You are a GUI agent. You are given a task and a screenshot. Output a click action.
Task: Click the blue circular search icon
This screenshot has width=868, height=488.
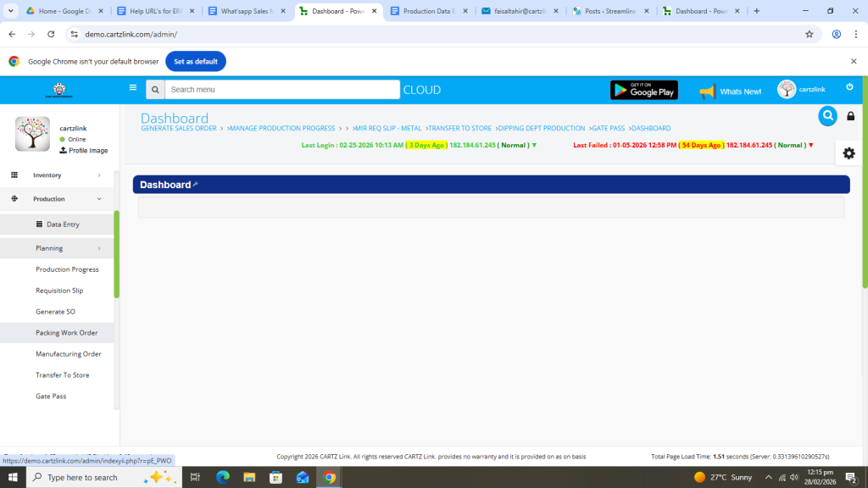[827, 116]
